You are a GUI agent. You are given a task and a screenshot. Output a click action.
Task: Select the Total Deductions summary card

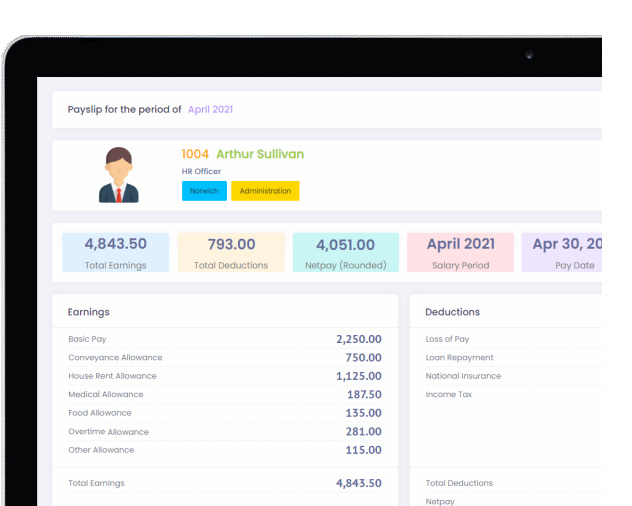tap(231, 253)
